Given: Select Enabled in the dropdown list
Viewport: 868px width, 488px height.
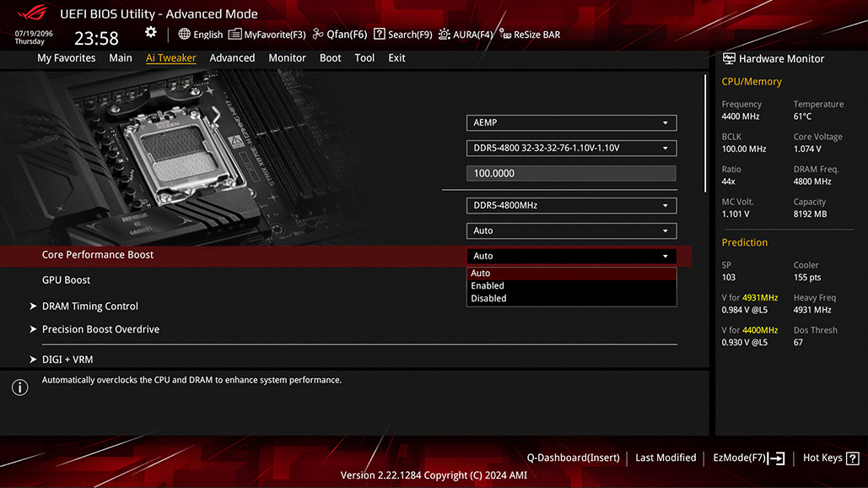Looking at the screenshot, I should 571,286.
